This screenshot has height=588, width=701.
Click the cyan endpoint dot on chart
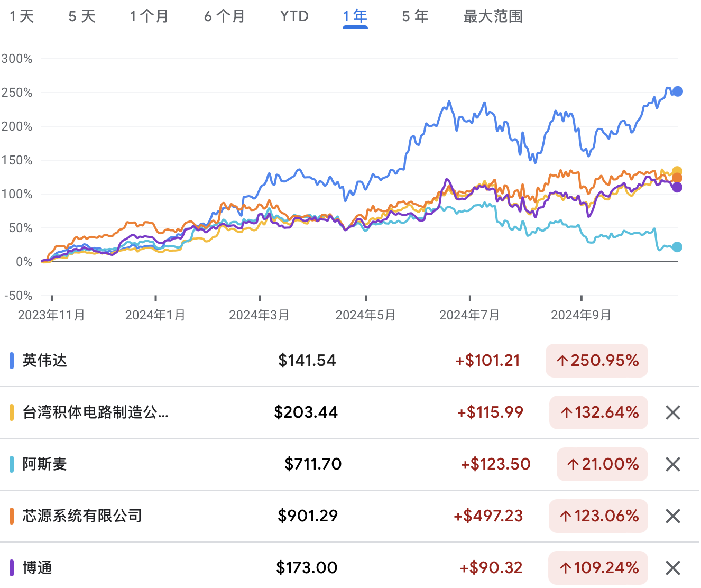click(677, 247)
